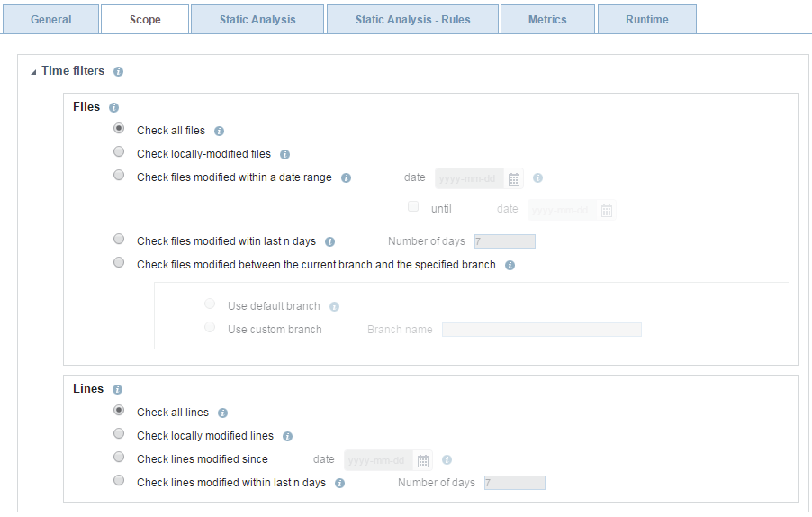Collapse the Time filters section
This screenshot has height=517, width=812.
[x=33, y=72]
